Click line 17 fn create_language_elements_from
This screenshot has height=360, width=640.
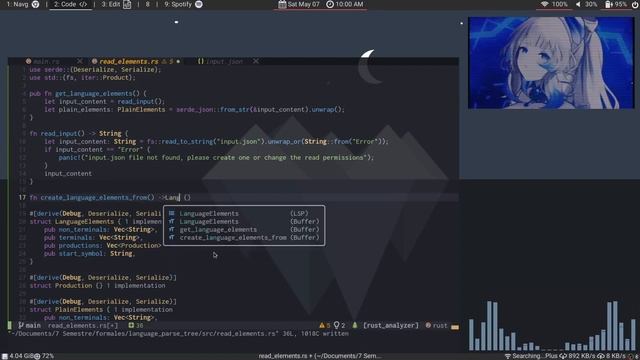coord(110,198)
